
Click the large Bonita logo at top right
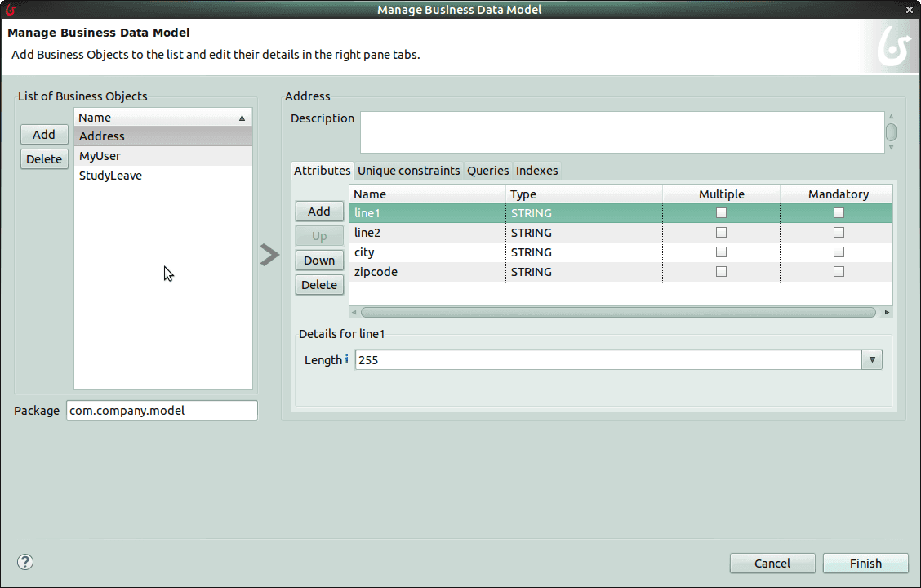pos(893,47)
